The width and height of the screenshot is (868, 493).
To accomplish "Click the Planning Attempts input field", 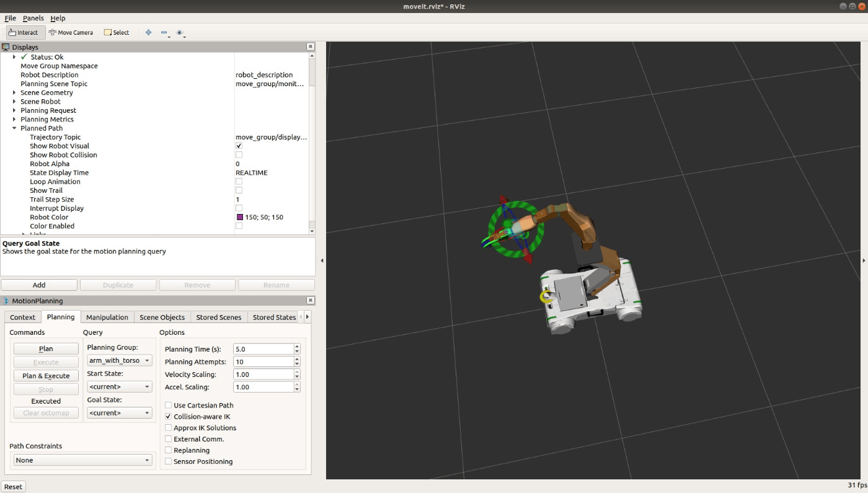I will pos(263,362).
